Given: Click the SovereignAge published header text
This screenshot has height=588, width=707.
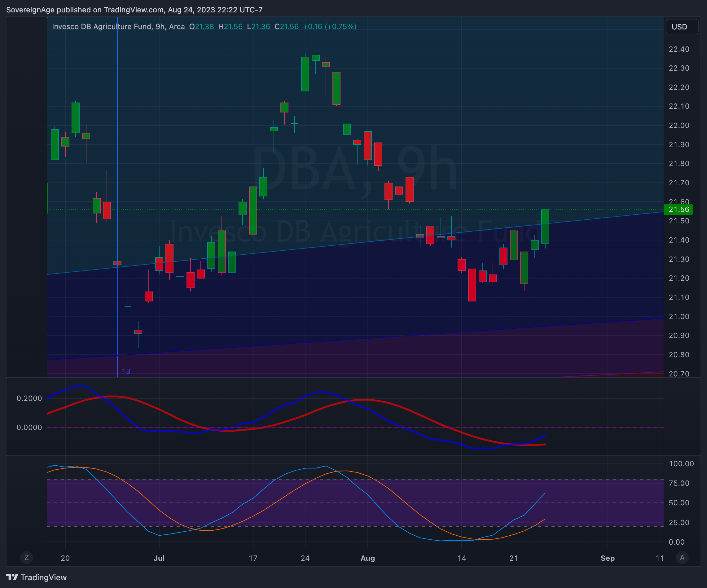Looking at the screenshot, I should coord(134,10).
